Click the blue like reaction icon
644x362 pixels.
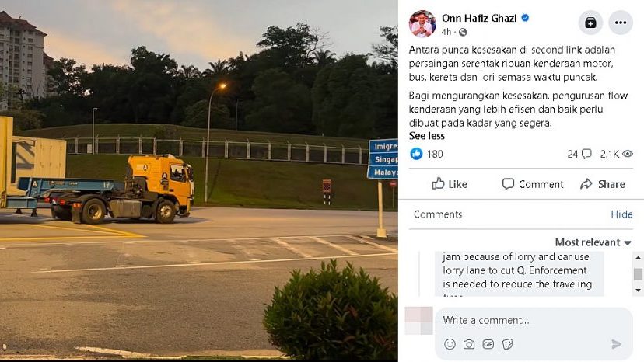(416, 154)
